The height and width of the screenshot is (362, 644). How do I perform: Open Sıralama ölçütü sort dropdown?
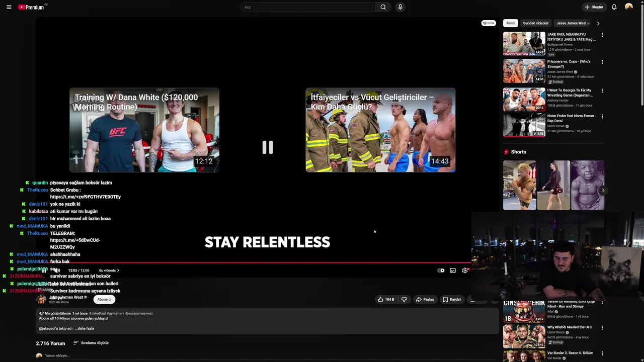(91, 343)
